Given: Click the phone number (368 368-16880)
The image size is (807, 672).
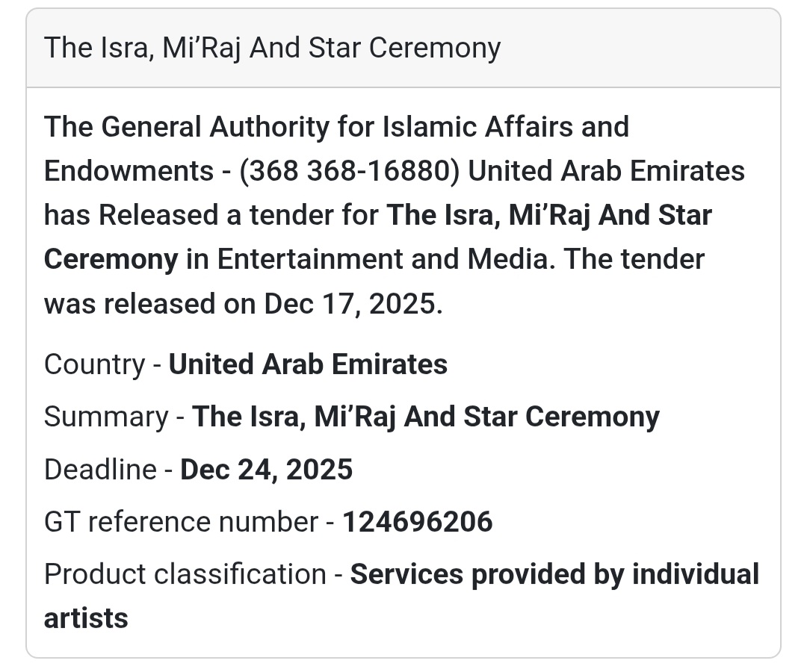Looking at the screenshot, I should tap(349, 171).
